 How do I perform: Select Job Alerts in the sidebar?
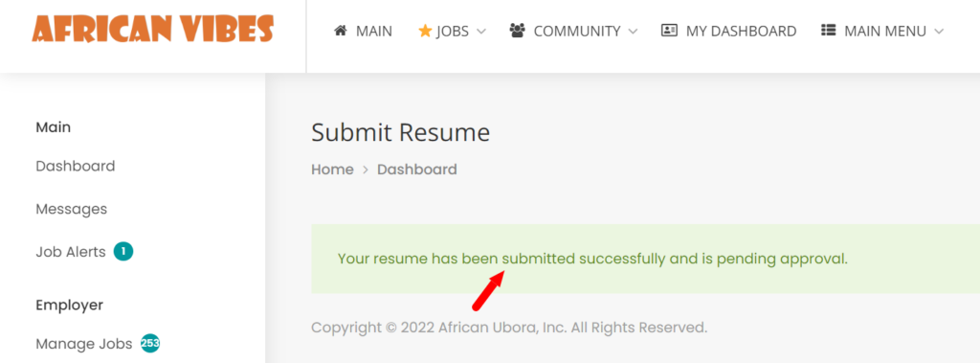pyautogui.click(x=71, y=252)
